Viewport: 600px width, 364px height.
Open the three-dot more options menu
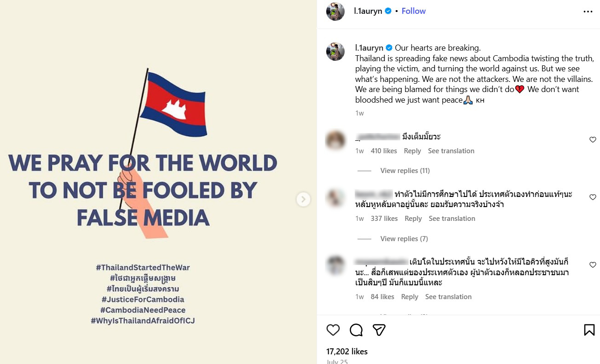(588, 12)
